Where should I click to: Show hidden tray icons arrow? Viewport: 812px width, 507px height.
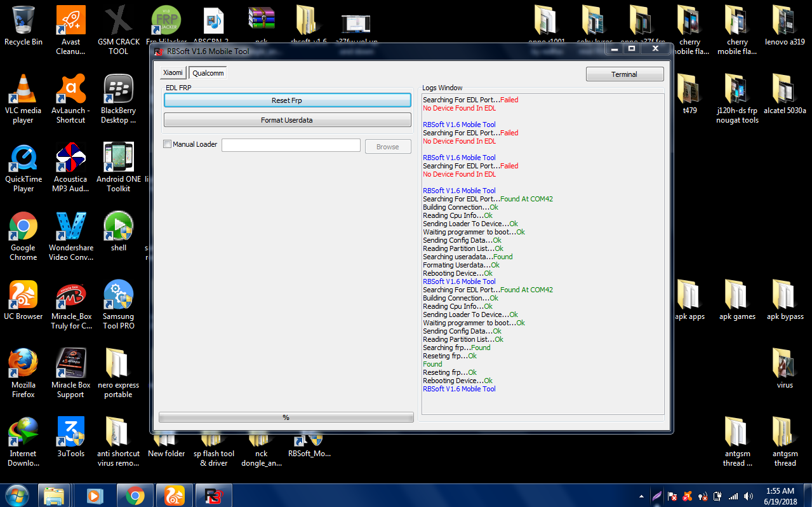tap(642, 496)
